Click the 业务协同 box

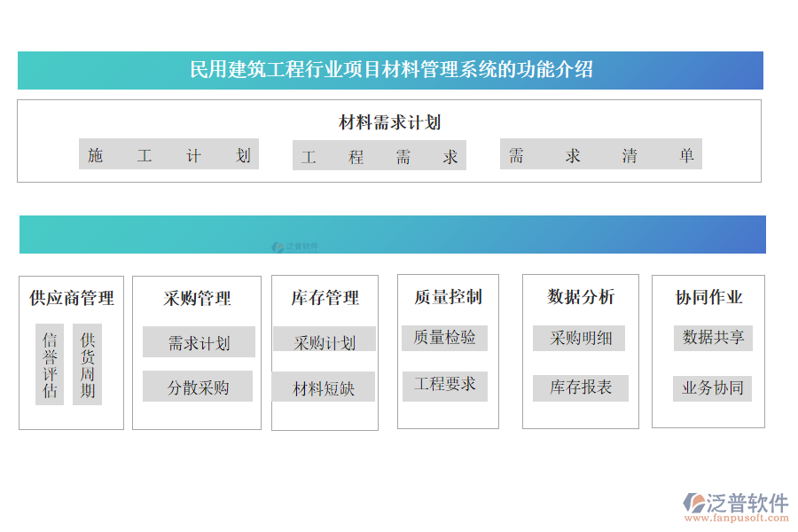(712, 387)
